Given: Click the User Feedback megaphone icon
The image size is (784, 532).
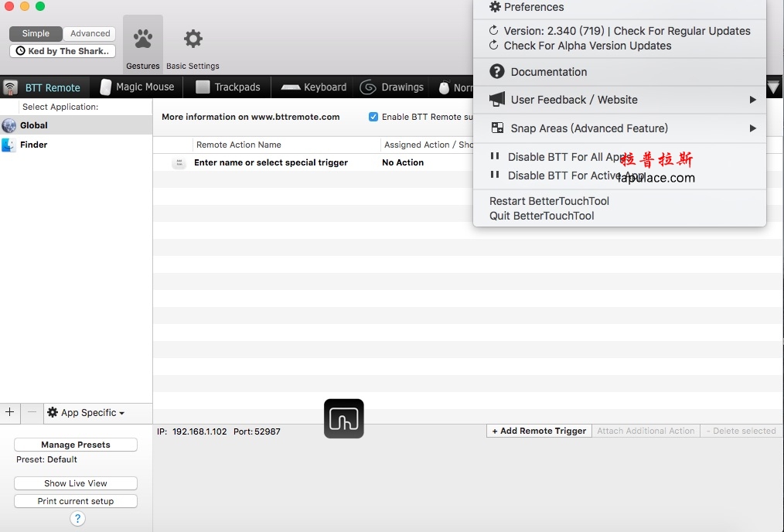Looking at the screenshot, I should 497,100.
